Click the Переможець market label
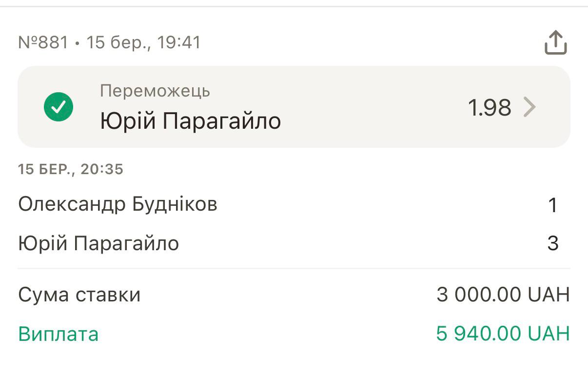This screenshot has height=377, width=588. pyautogui.click(x=155, y=91)
